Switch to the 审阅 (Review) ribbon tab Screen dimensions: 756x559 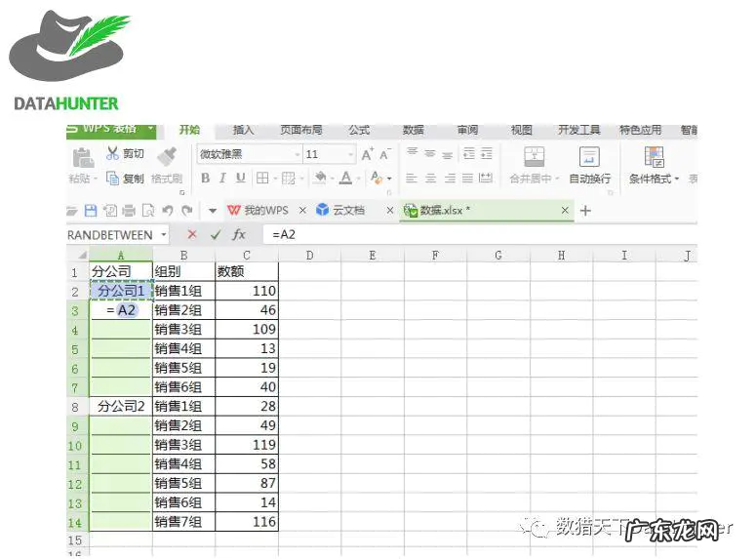467,130
